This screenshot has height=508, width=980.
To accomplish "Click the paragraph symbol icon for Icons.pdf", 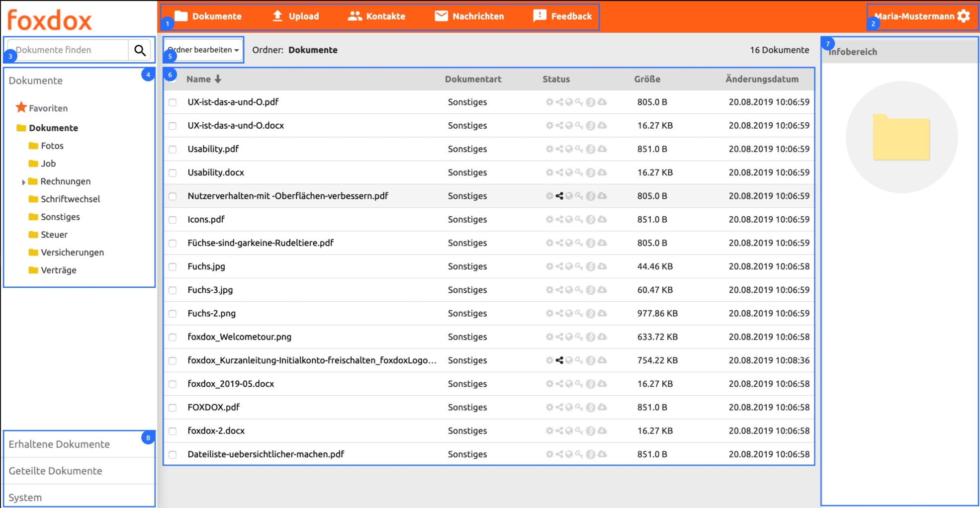I will (x=591, y=220).
